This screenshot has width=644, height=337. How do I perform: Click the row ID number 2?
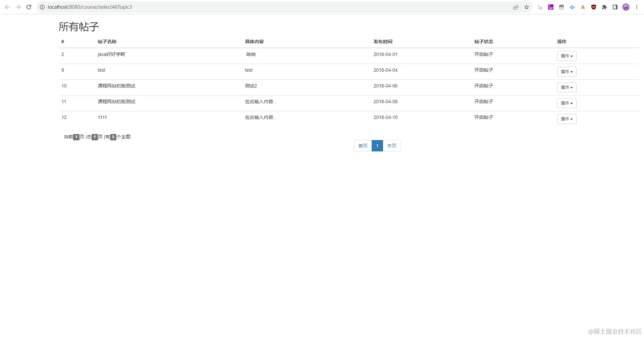pos(63,54)
